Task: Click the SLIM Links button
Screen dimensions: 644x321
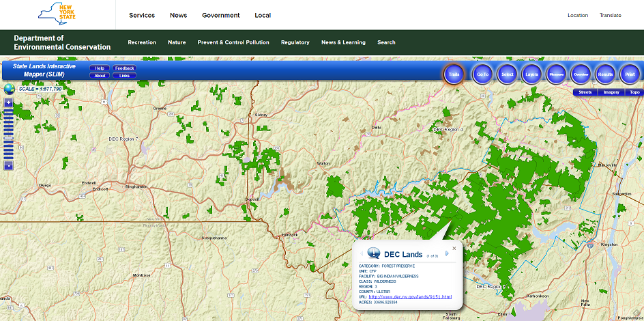Action: point(124,76)
